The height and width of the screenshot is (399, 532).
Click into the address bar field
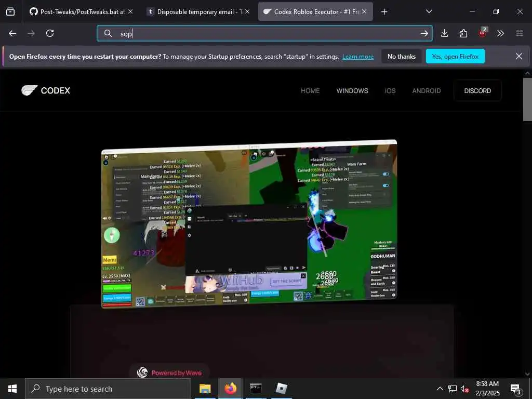point(264,33)
